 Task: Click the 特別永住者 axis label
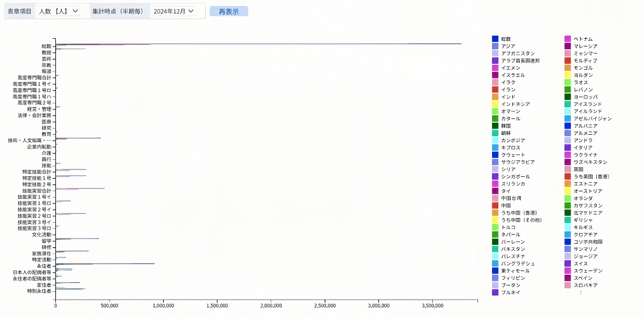[39, 291]
